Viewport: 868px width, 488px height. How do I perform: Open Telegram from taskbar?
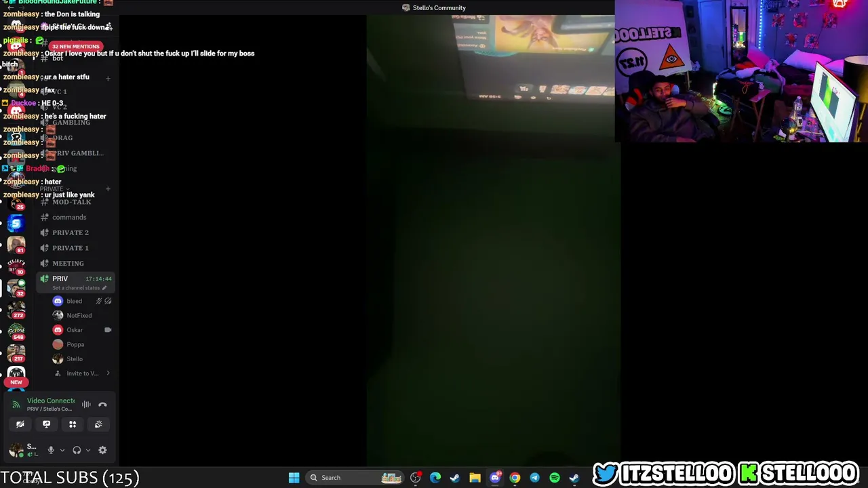click(534, 478)
